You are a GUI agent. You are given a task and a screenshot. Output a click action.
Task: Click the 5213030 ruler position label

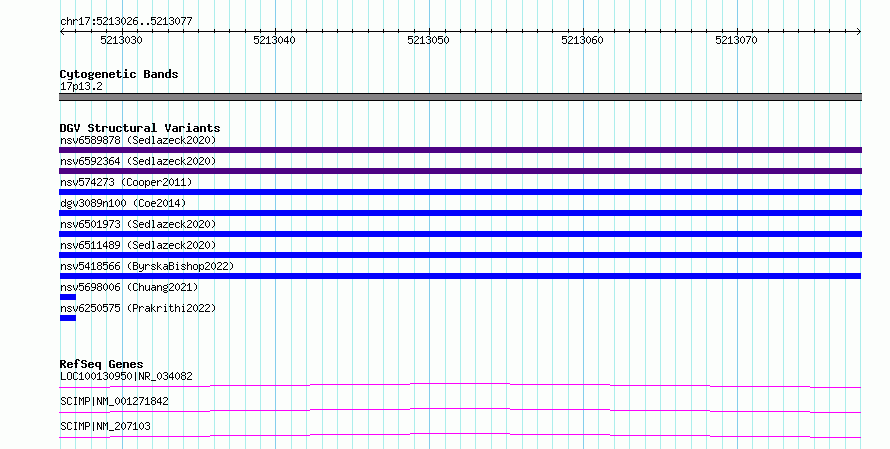(121, 40)
